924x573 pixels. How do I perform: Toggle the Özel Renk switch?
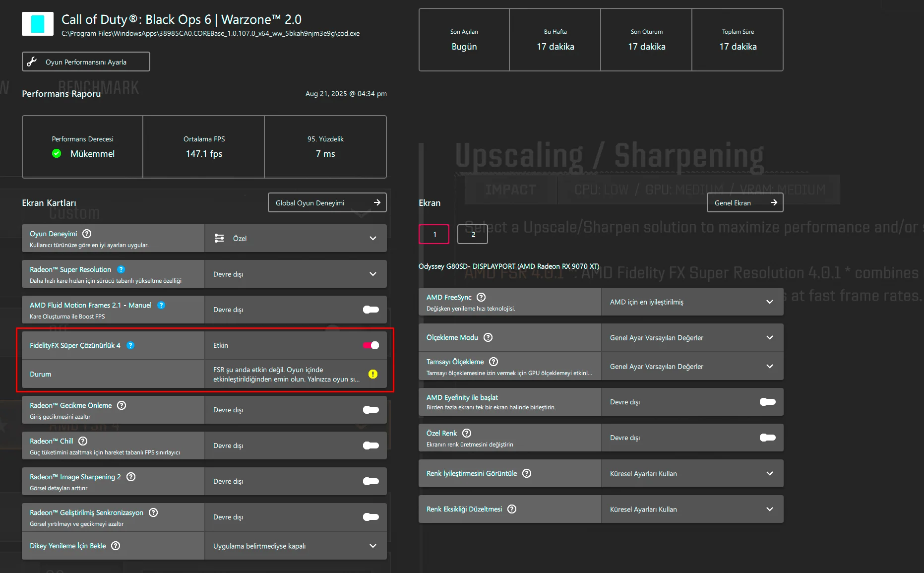tap(767, 438)
